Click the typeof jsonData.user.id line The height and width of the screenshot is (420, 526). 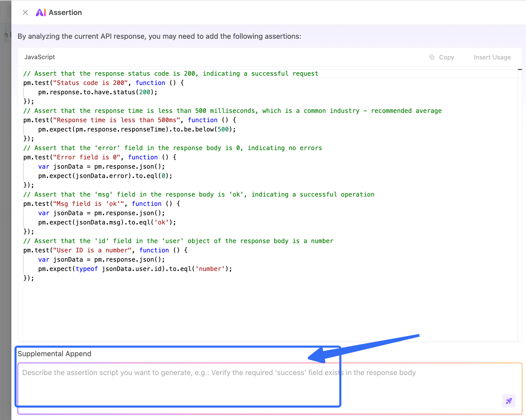click(135, 269)
